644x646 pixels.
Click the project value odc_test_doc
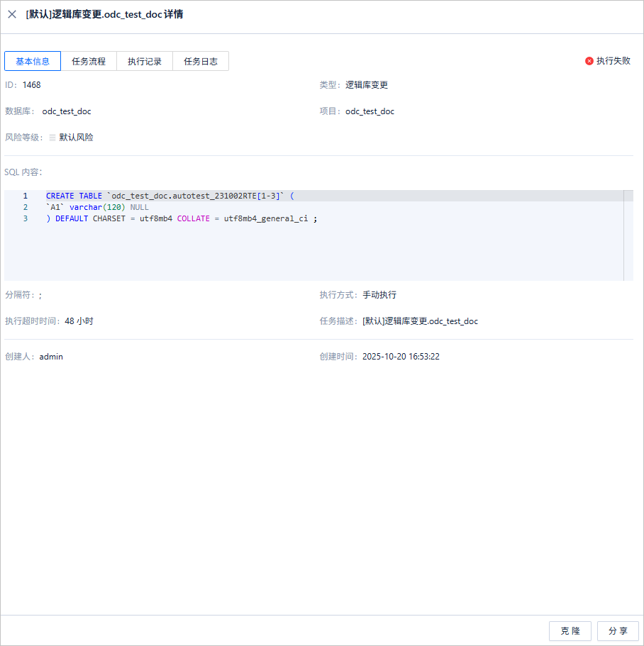(x=370, y=111)
